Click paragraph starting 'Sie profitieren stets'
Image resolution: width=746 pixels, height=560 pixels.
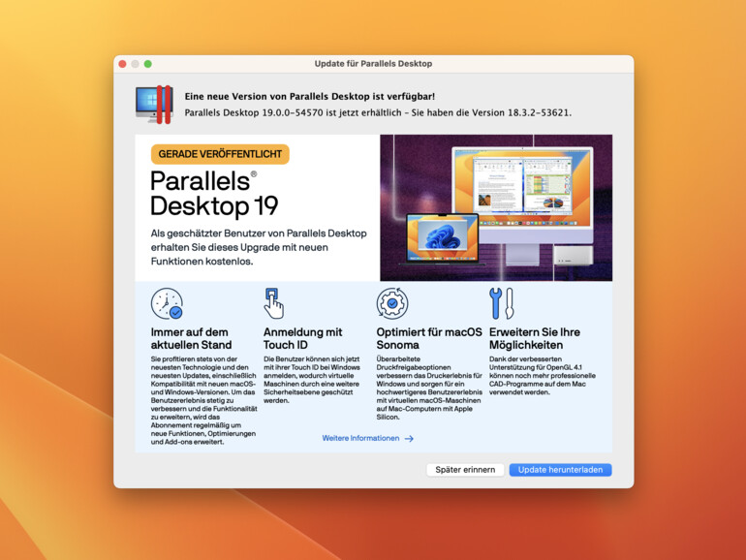click(x=204, y=400)
